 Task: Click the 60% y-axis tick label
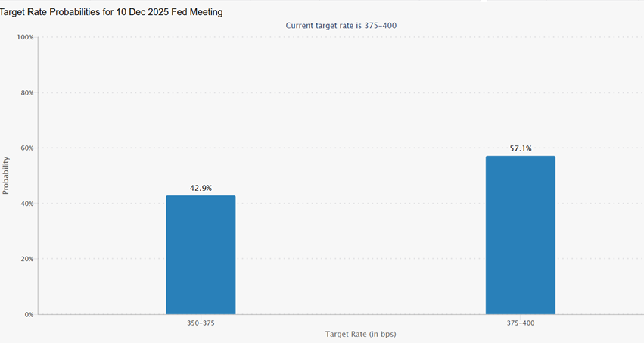tap(26, 148)
